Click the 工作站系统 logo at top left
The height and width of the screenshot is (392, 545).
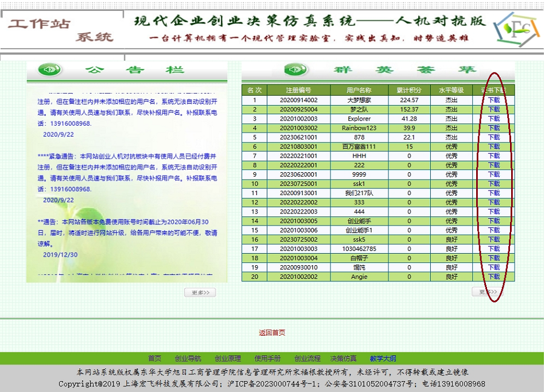(60, 30)
